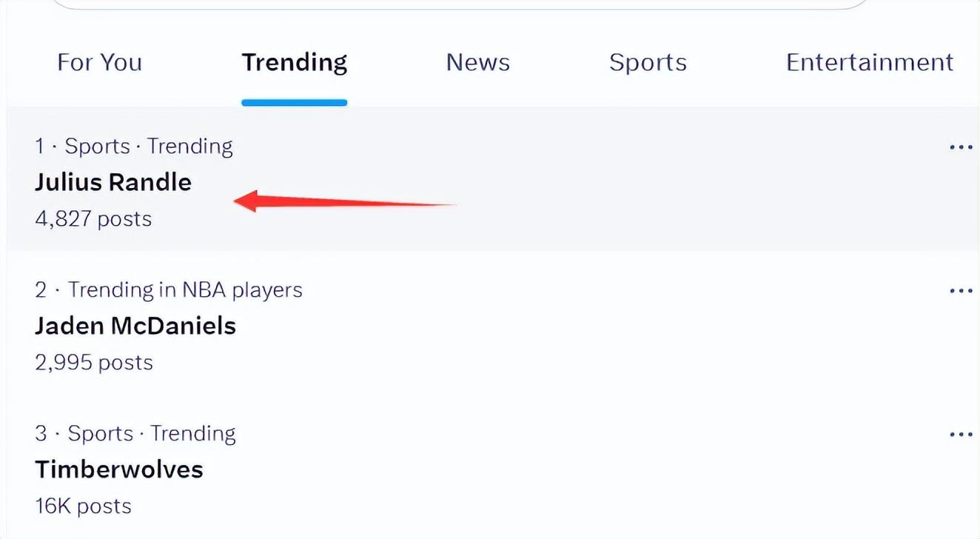The image size is (980, 539).
Task: Go to the News tab
Action: coord(478,63)
